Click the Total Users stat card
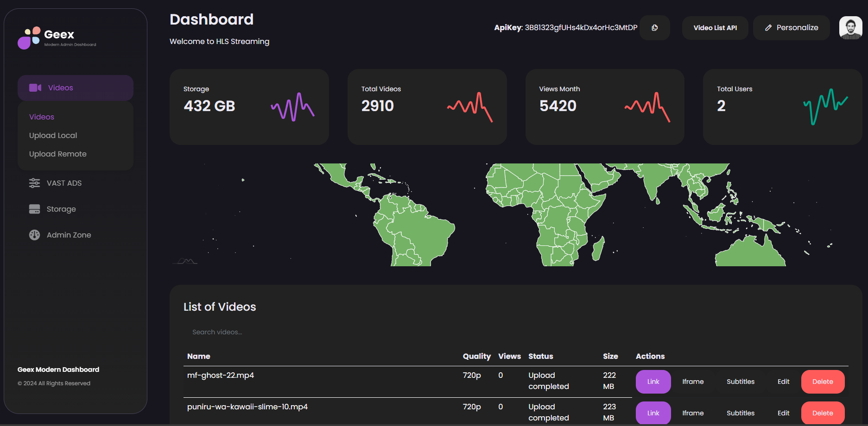 coord(782,107)
